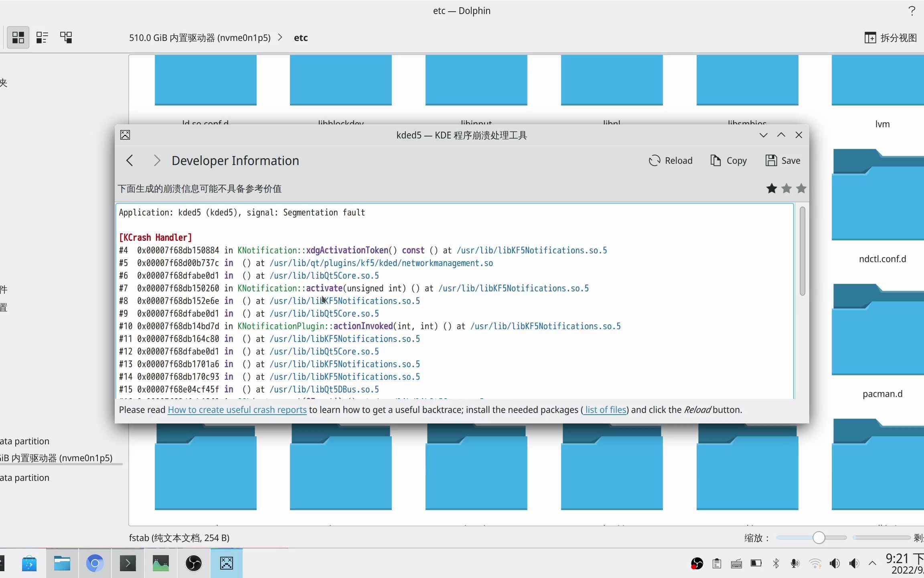Shade the KDE crash dialog

click(781, 135)
